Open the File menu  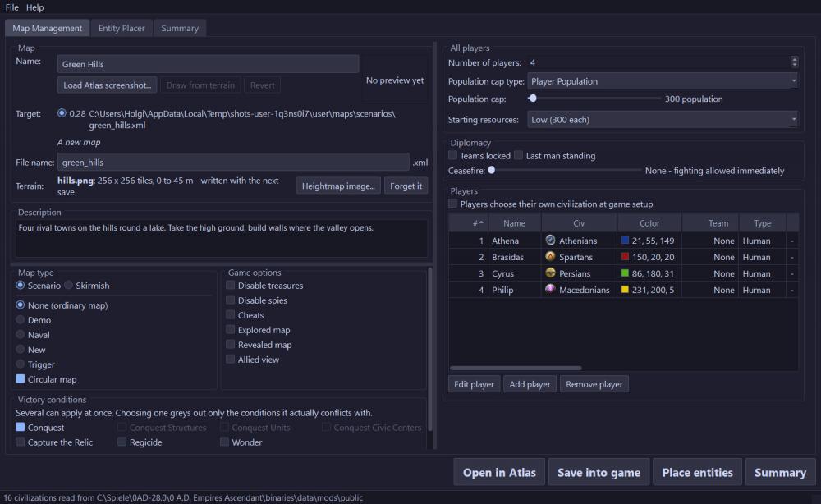tap(11, 7)
